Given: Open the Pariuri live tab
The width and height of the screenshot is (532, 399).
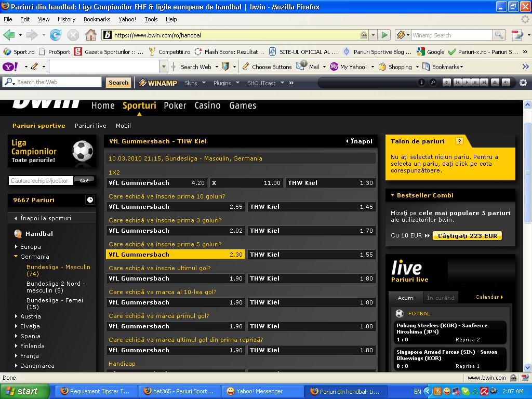Looking at the screenshot, I should pyautogui.click(x=90, y=126).
